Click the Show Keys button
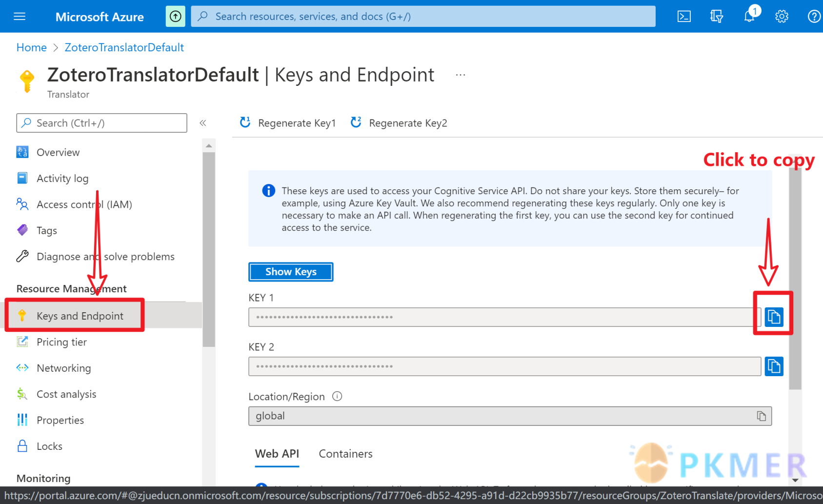823x504 pixels. [291, 272]
